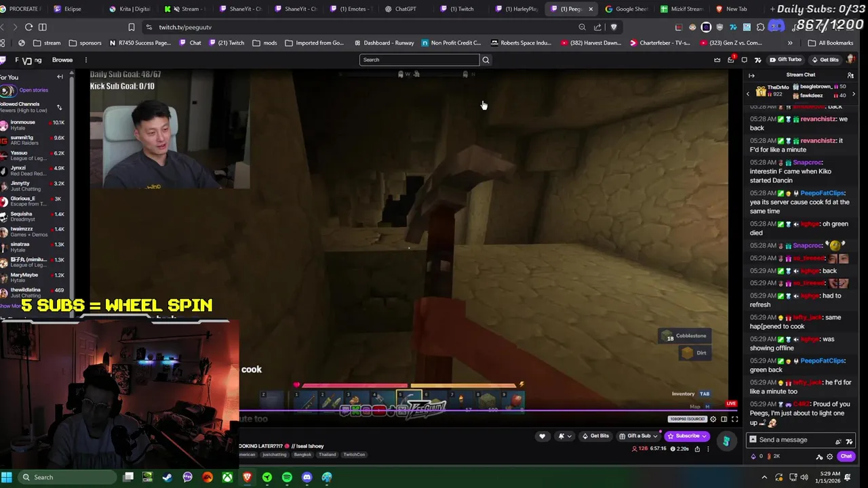This screenshot has height=488, width=868.
Task: Click the Gift Turbo button
Action: tap(785, 60)
